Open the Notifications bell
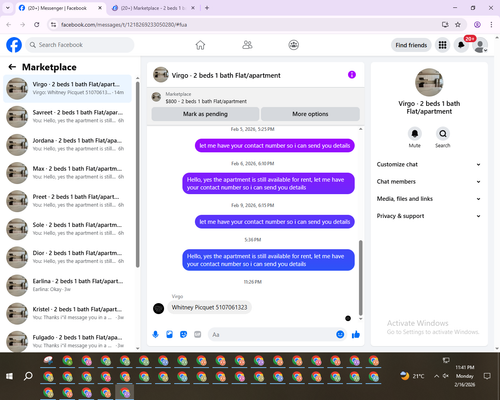 click(x=461, y=45)
